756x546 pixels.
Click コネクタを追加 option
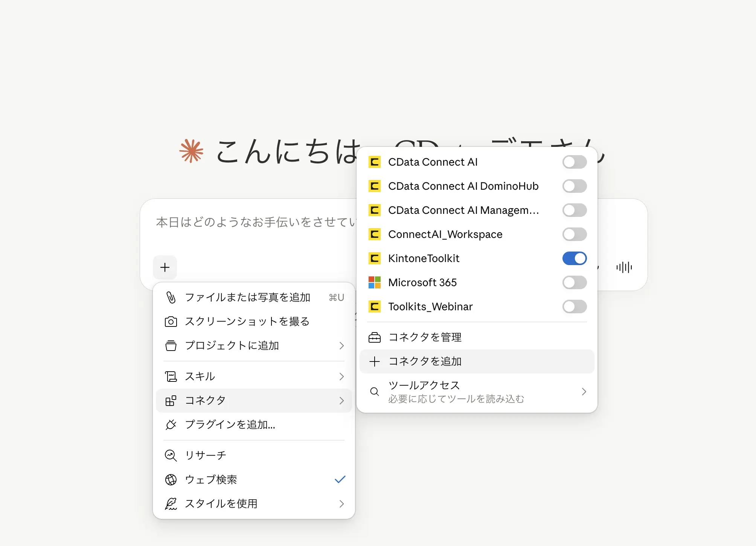[x=477, y=361]
